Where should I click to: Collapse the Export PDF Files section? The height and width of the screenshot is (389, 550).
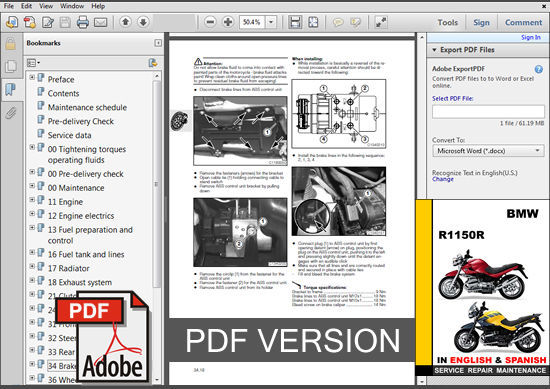(x=435, y=50)
